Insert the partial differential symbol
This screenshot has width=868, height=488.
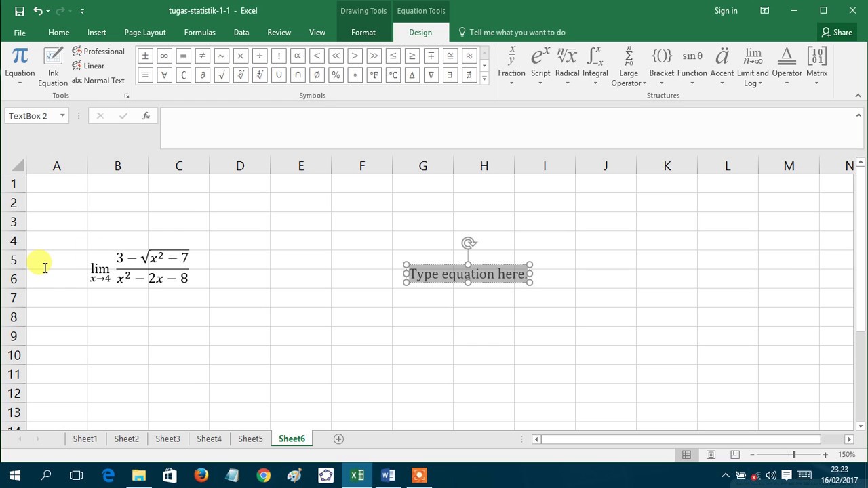pyautogui.click(x=202, y=75)
